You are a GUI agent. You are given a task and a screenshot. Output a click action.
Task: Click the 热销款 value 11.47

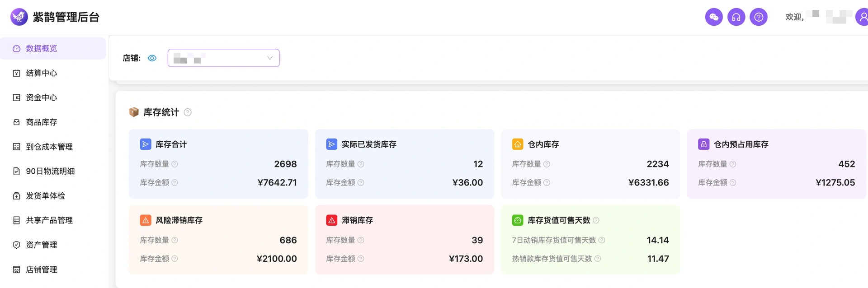(658, 259)
